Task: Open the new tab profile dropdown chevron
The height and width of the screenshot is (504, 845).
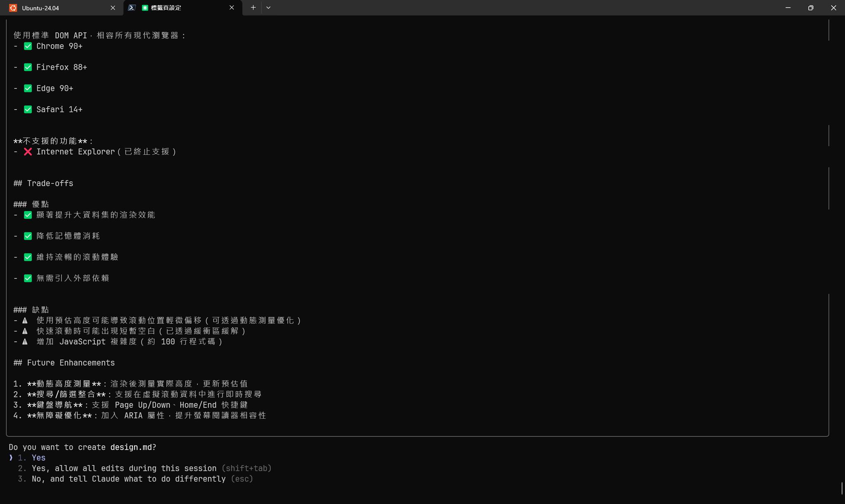Action: 268,7
